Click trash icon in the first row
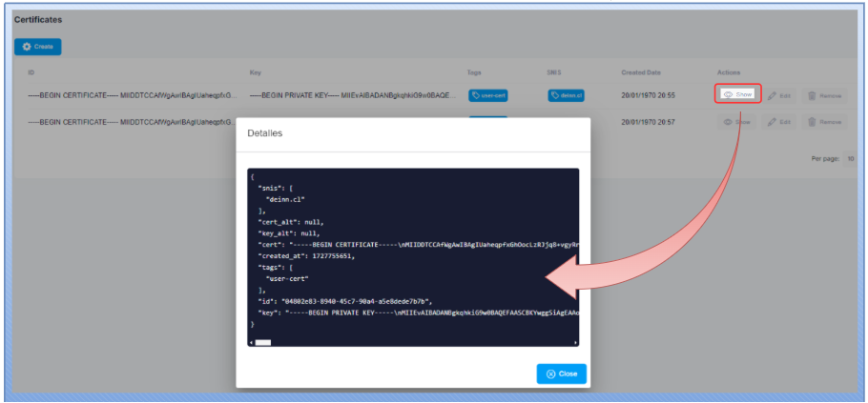868x403 pixels. coord(812,95)
